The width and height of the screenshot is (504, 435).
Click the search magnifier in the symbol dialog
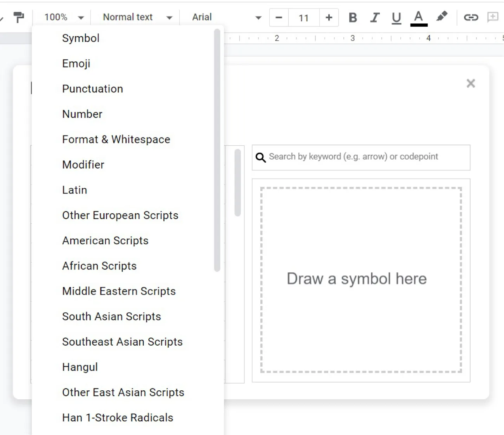(x=260, y=157)
